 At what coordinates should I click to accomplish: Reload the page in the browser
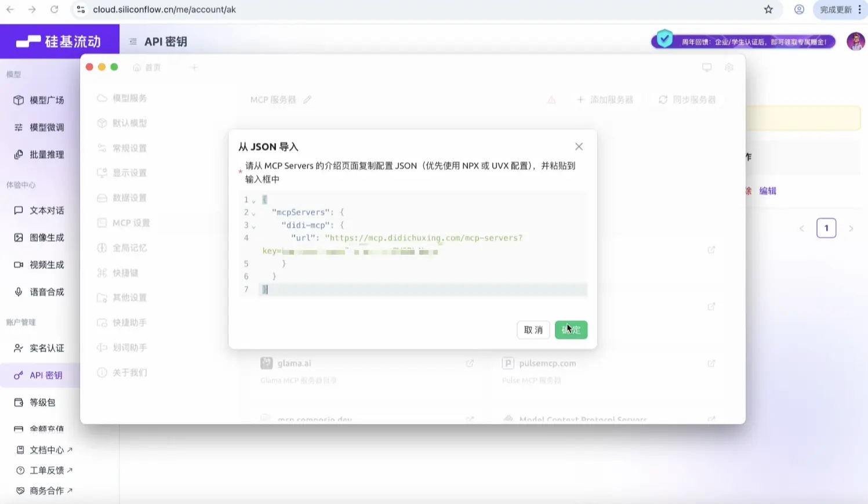click(54, 9)
